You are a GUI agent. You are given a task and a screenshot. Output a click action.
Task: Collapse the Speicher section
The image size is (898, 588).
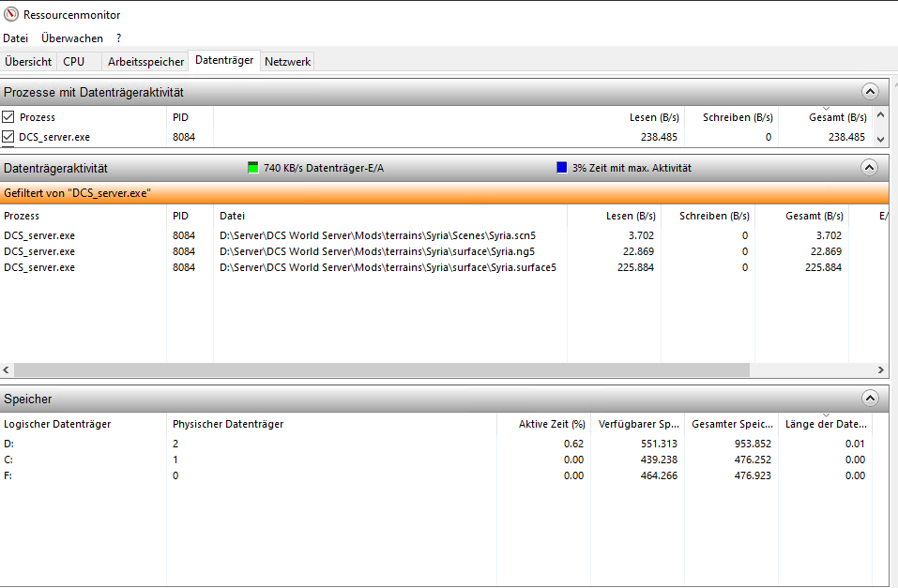[x=870, y=399]
